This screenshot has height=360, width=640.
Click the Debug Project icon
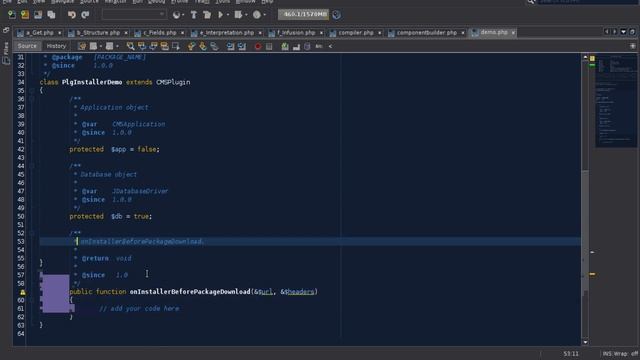coord(238,15)
